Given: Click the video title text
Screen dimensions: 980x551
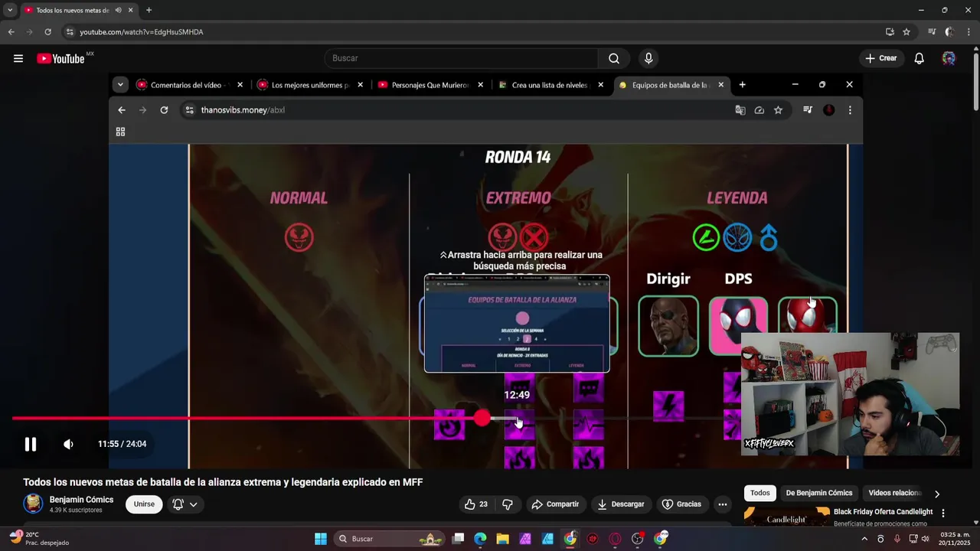Looking at the screenshot, I should tap(223, 482).
